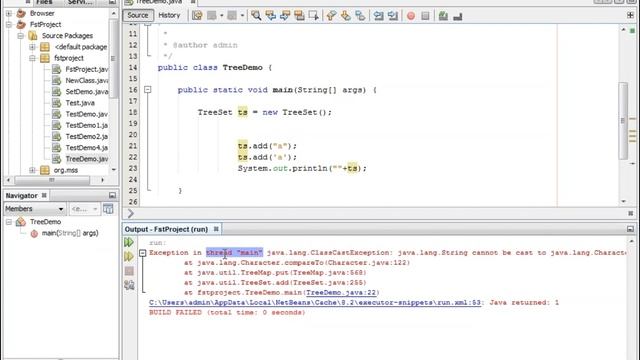
Task: Open the run.xml:53 file path link
Action: pyautogui.click(x=315, y=302)
